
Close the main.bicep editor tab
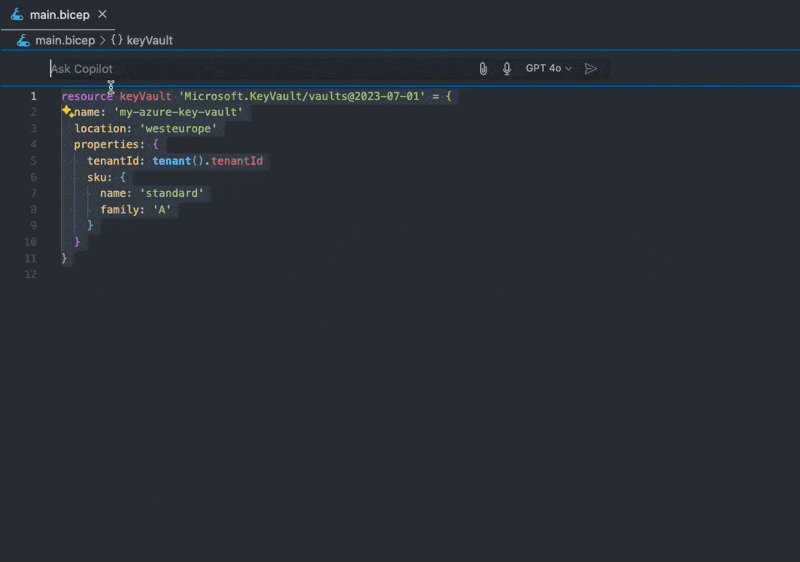[x=102, y=15]
